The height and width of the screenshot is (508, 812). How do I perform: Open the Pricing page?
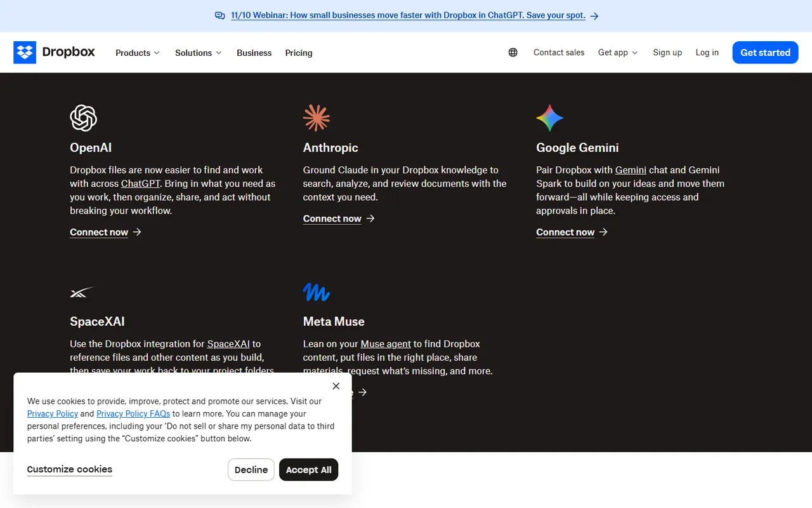pyautogui.click(x=299, y=53)
